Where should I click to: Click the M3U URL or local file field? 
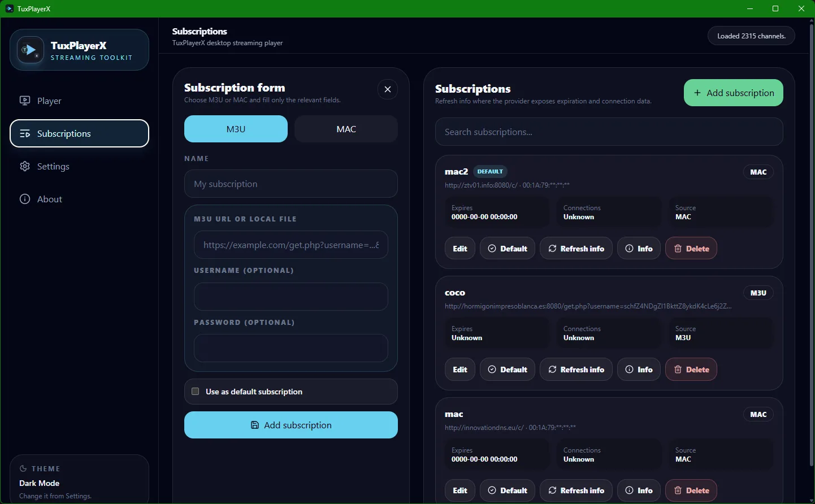291,245
